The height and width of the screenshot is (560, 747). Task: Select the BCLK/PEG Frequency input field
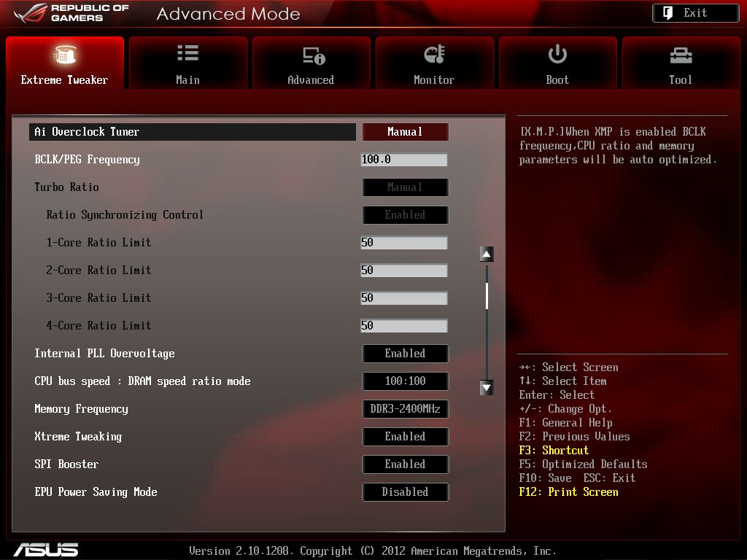coord(403,160)
